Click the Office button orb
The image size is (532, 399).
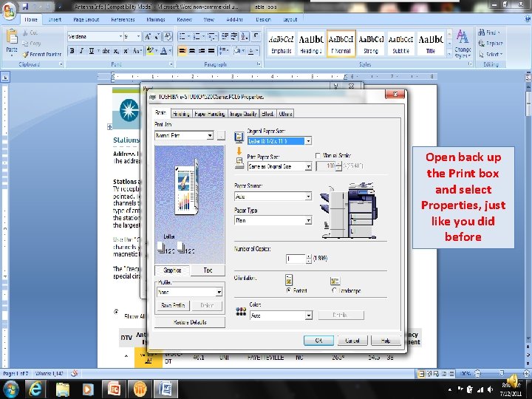point(9,12)
